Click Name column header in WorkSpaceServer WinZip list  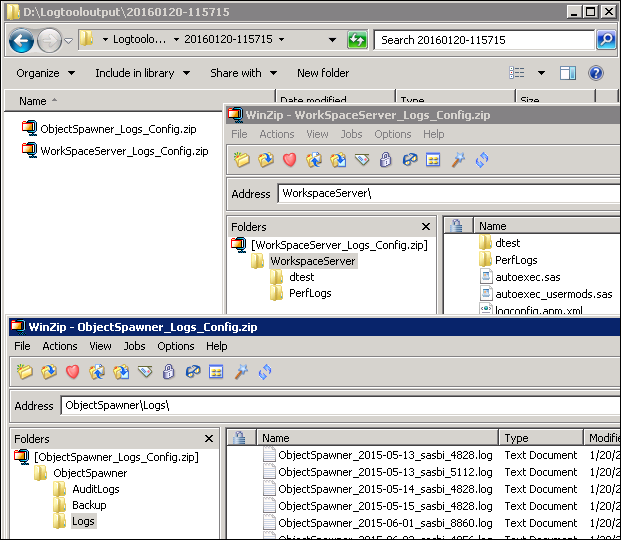click(x=547, y=226)
